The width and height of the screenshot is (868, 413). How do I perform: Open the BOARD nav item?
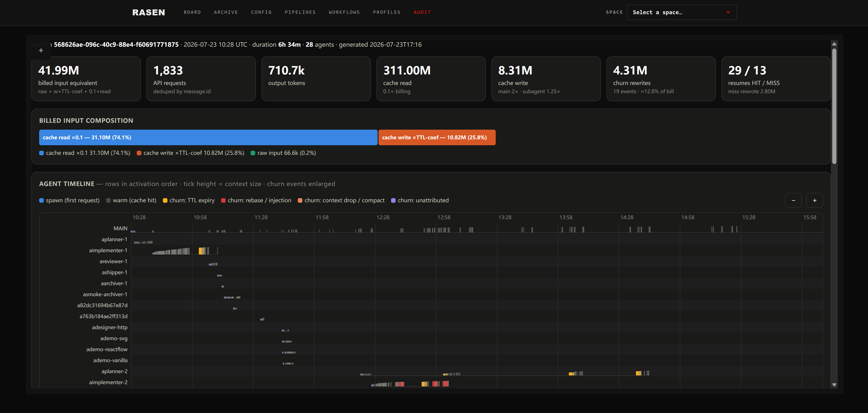pos(192,12)
